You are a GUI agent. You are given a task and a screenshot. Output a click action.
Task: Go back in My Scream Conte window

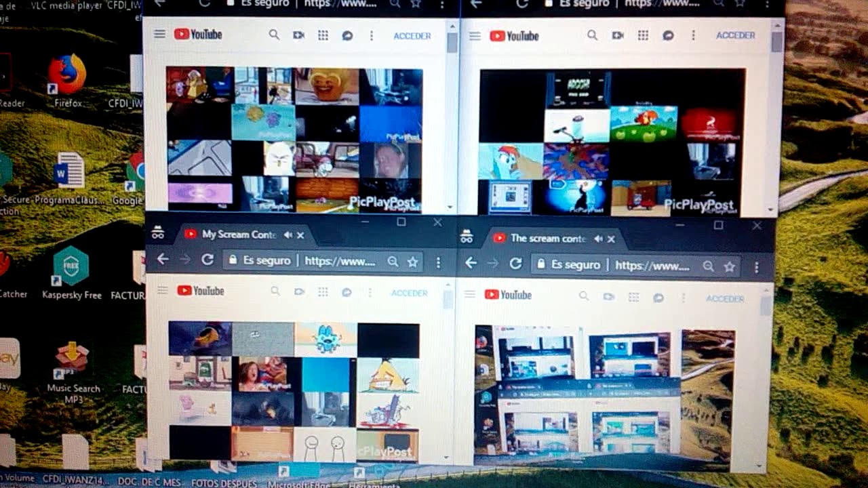coord(162,259)
